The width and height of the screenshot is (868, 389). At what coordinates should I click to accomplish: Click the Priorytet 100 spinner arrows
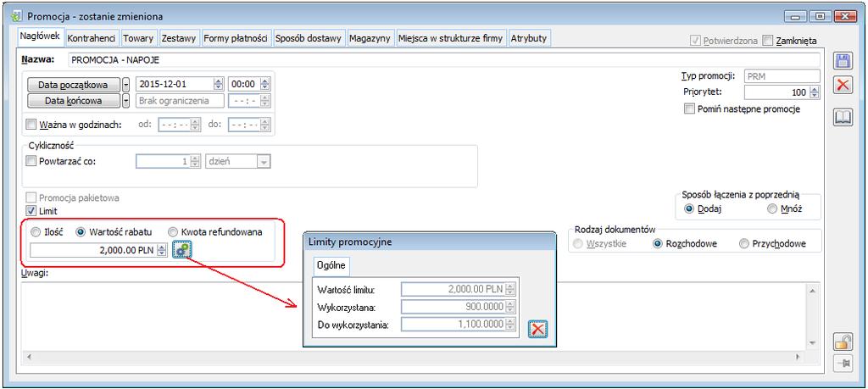tap(814, 92)
